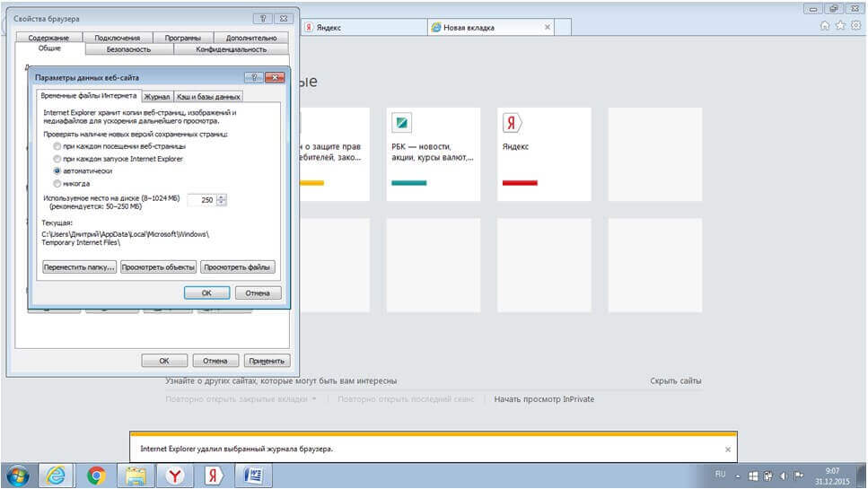Switch to the 'Журнал' tab
The height and width of the screenshot is (489, 868).
coord(157,96)
